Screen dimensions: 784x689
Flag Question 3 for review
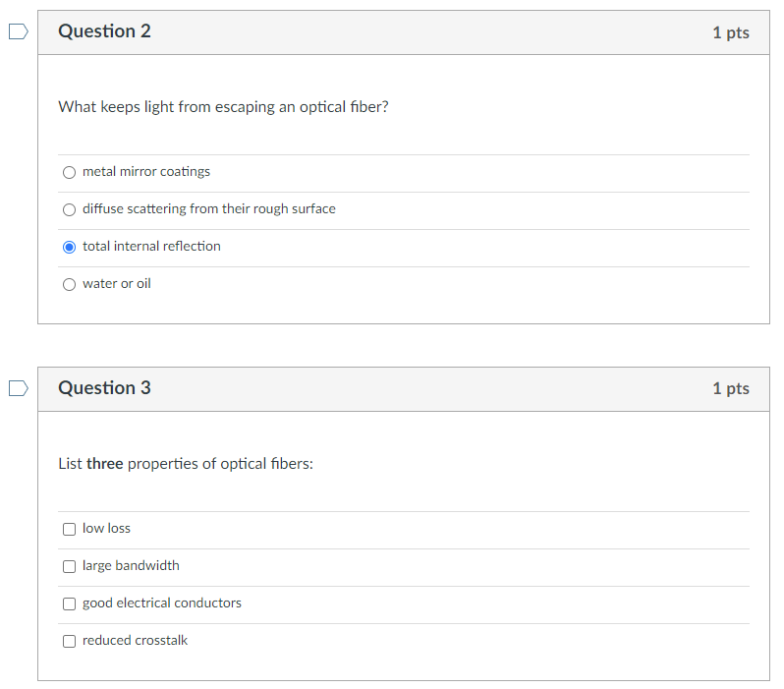click(x=18, y=389)
